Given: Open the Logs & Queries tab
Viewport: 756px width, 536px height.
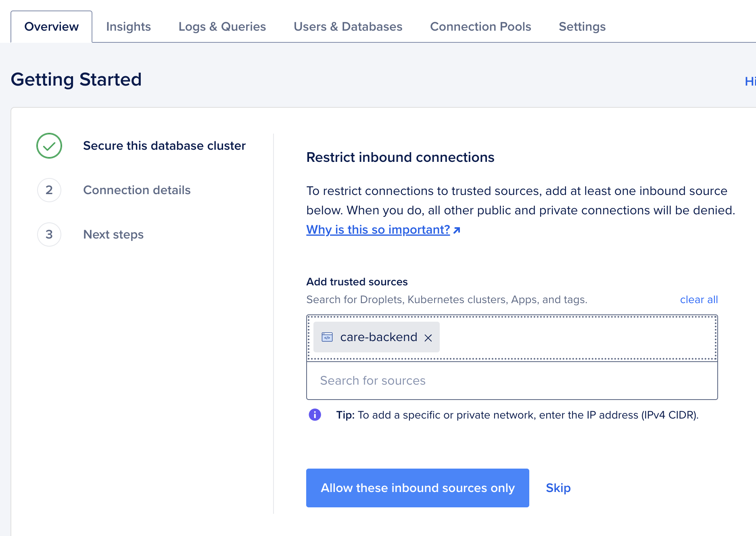Looking at the screenshot, I should pos(222,26).
